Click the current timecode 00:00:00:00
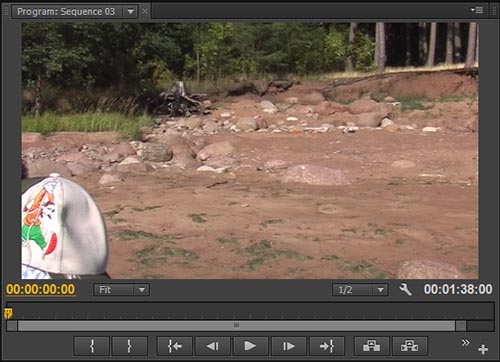The image size is (500, 362). (x=40, y=289)
